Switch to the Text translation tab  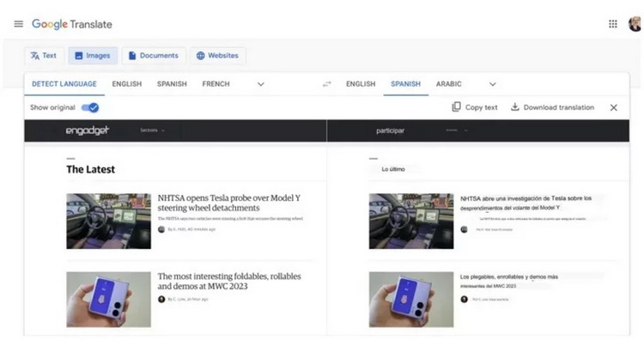coord(43,56)
